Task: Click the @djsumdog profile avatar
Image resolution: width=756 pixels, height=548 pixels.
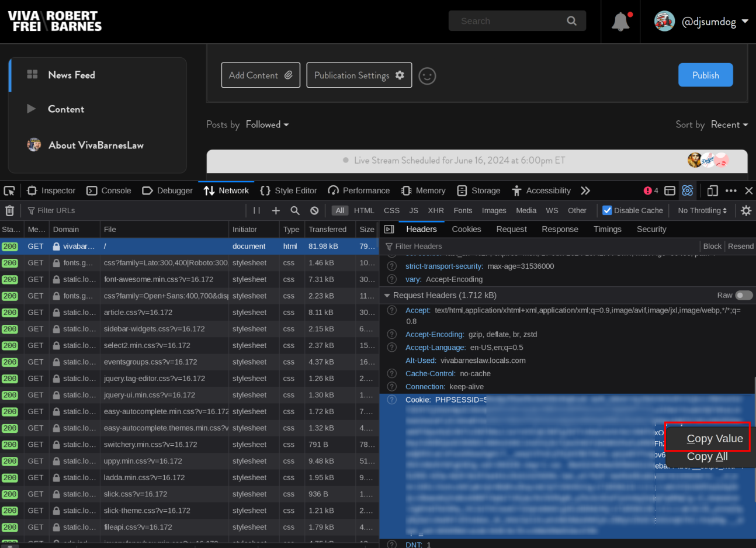Action: [664, 22]
